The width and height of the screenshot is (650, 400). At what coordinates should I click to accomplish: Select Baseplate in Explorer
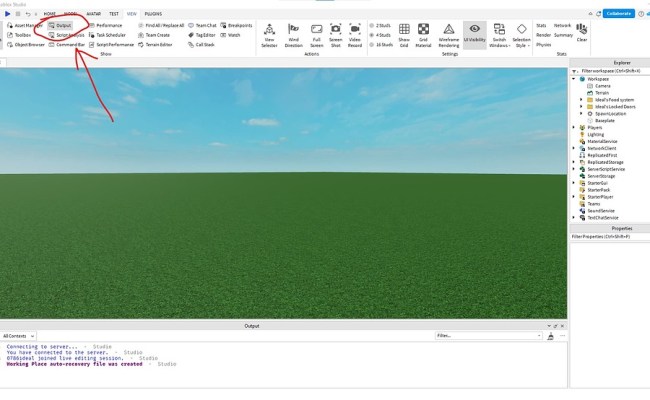pyautogui.click(x=604, y=121)
